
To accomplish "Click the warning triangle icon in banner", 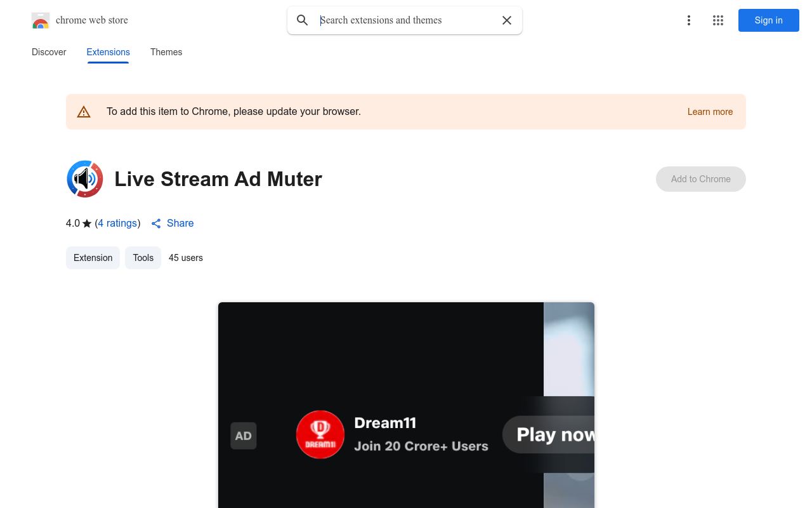I will [84, 112].
